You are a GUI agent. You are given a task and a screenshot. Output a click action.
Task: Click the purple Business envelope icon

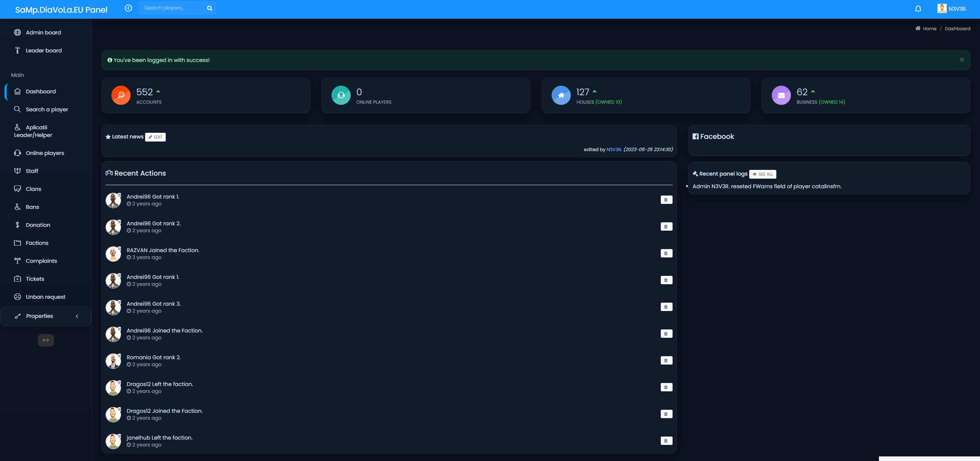781,95
